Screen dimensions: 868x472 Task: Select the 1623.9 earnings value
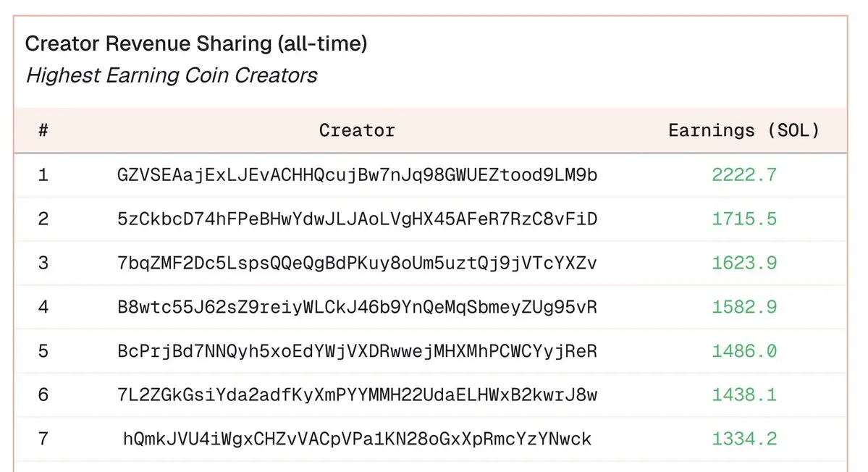point(744,263)
